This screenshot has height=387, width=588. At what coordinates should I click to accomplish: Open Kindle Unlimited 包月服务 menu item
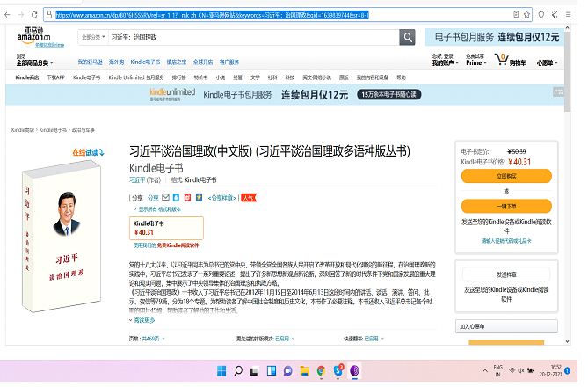pyautogui.click(x=136, y=77)
